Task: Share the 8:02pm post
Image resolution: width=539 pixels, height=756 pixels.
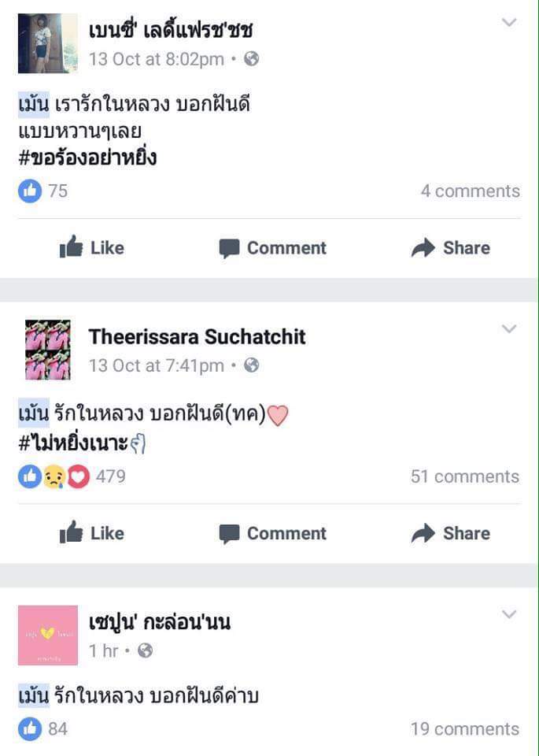Action: click(x=450, y=248)
